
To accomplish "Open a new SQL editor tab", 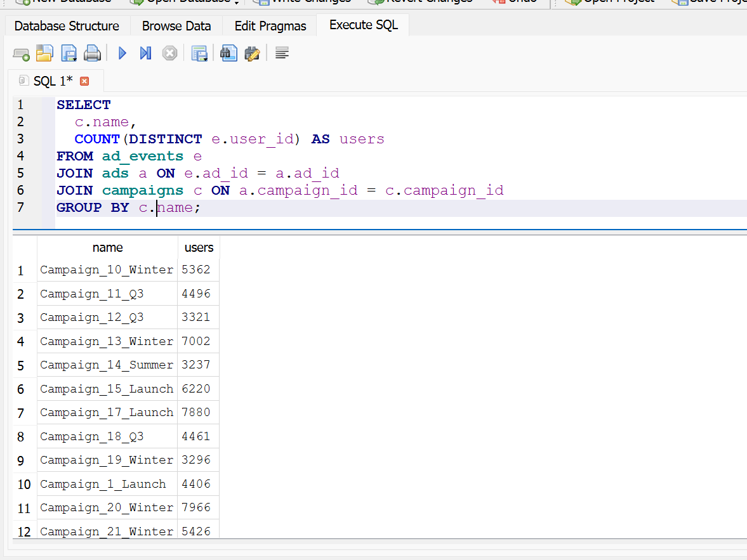I will 21,54.
